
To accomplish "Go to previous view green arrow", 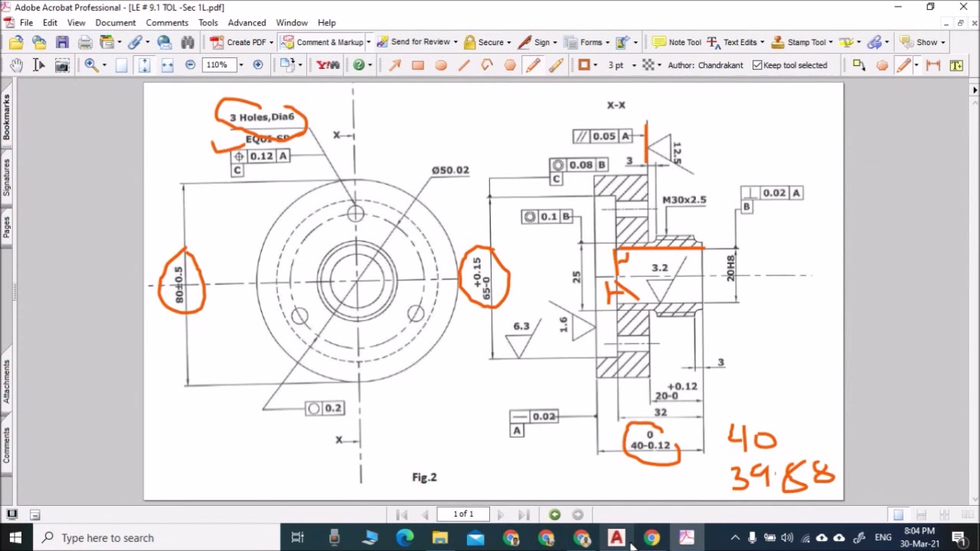I will 555,514.
